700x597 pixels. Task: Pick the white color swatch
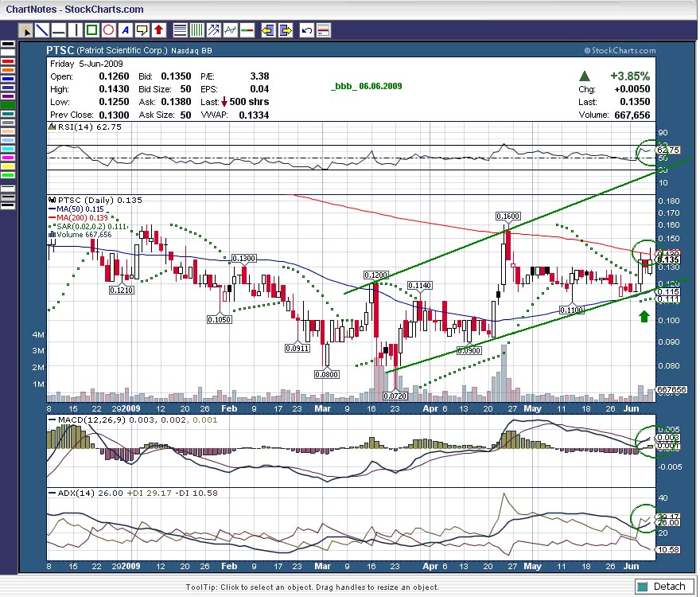(x=8, y=53)
